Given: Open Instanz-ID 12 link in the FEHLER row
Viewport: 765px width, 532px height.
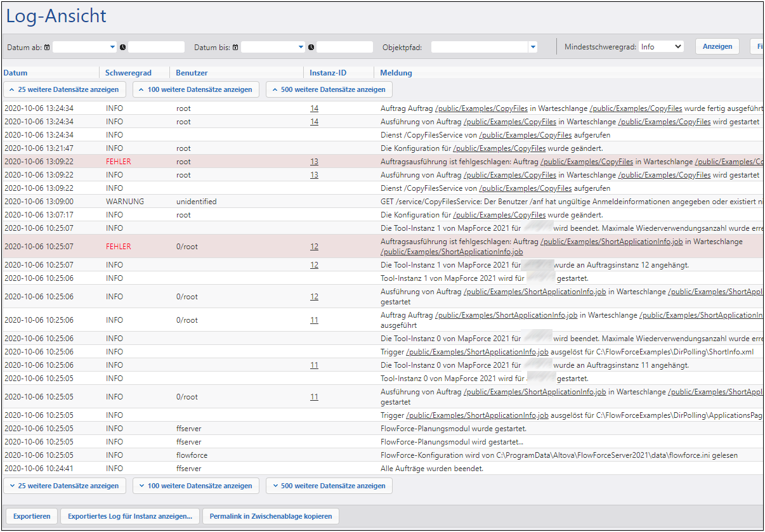Looking at the screenshot, I should coord(314,247).
